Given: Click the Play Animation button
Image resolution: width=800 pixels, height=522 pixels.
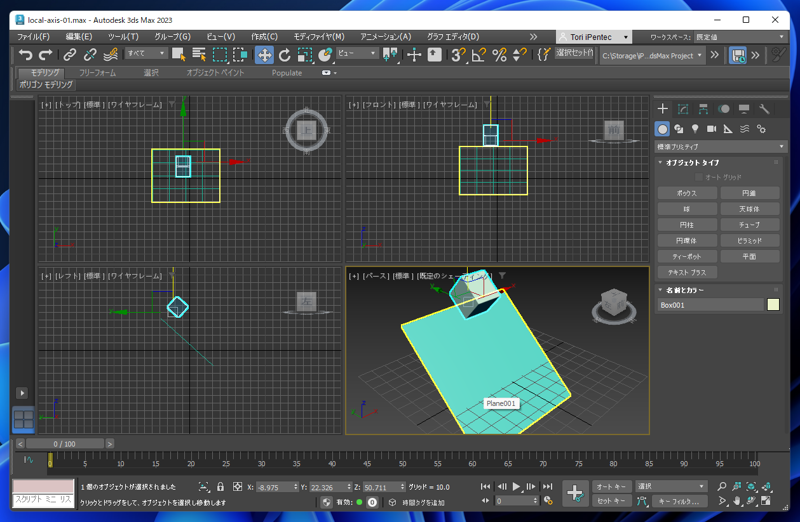Looking at the screenshot, I should point(516,487).
